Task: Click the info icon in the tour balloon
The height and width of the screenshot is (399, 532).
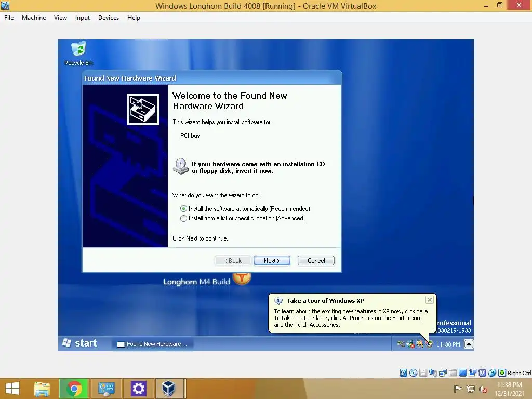Action: [x=278, y=301]
